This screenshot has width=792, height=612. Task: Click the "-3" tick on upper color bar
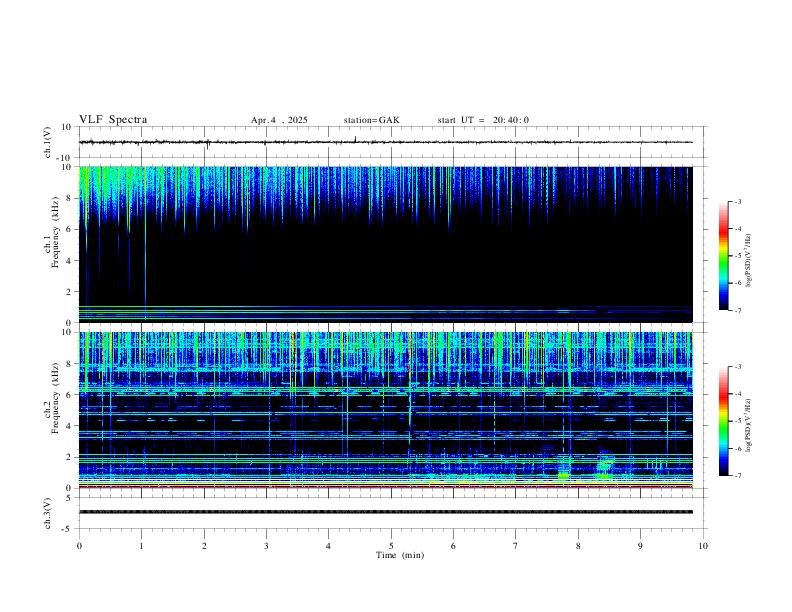737,202
